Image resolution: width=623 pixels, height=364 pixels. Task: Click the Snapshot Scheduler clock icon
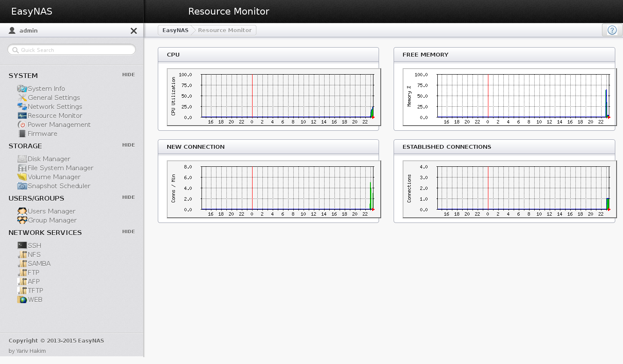22,186
